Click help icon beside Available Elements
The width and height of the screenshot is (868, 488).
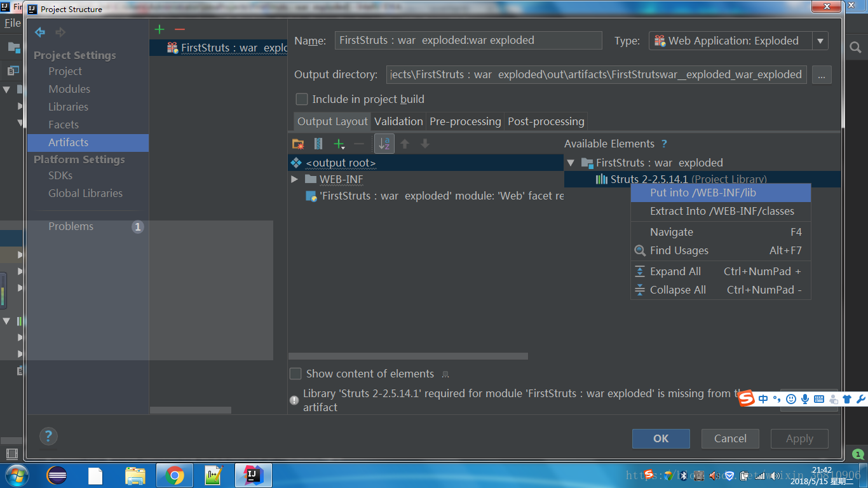pos(664,144)
